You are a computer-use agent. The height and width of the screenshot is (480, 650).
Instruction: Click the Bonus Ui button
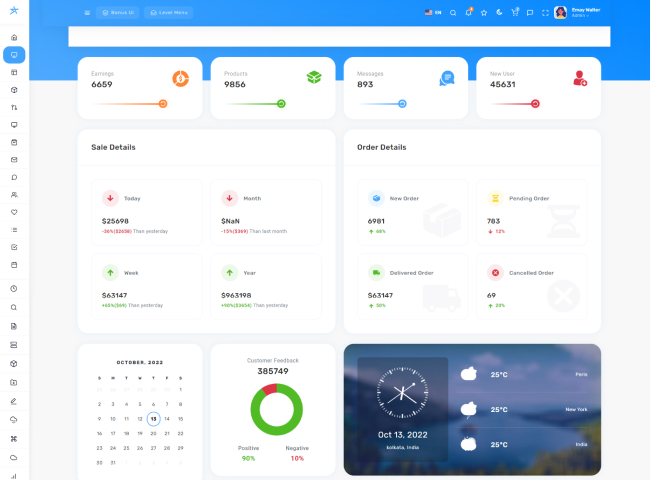pyautogui.click(x=118, y=13)
